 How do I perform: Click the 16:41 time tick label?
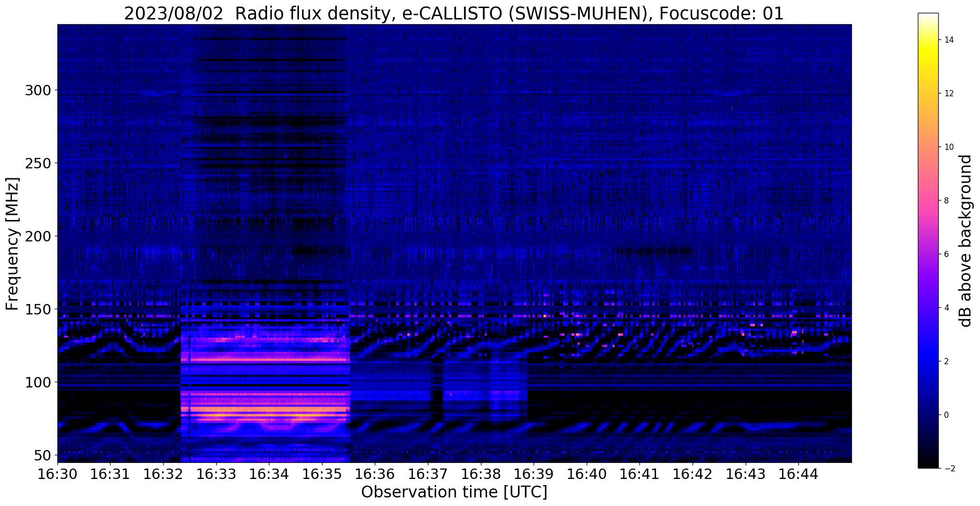[640, 474]
